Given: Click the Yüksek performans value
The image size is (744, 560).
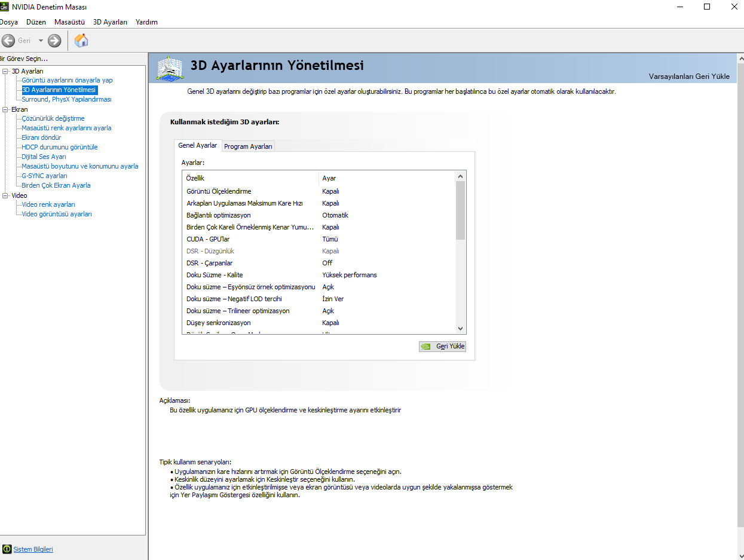Looking at the screenshot, I should point(350,275).
